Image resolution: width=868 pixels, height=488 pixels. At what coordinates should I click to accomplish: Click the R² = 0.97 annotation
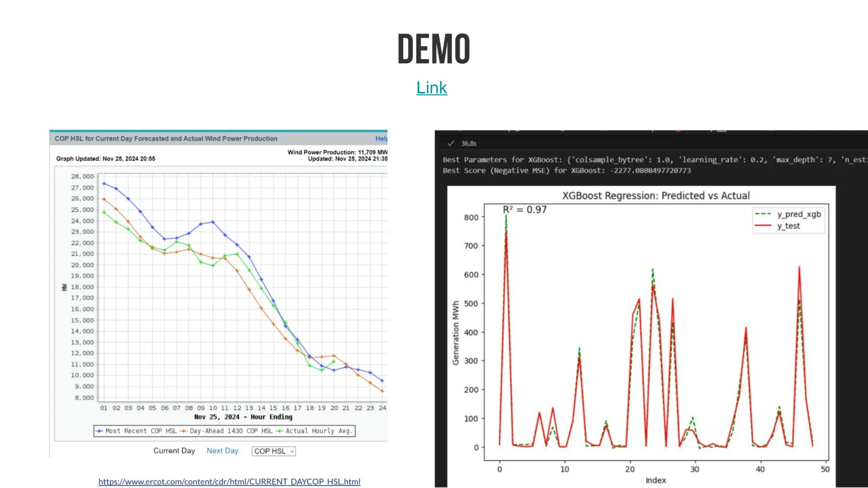(x=525, y=210)
